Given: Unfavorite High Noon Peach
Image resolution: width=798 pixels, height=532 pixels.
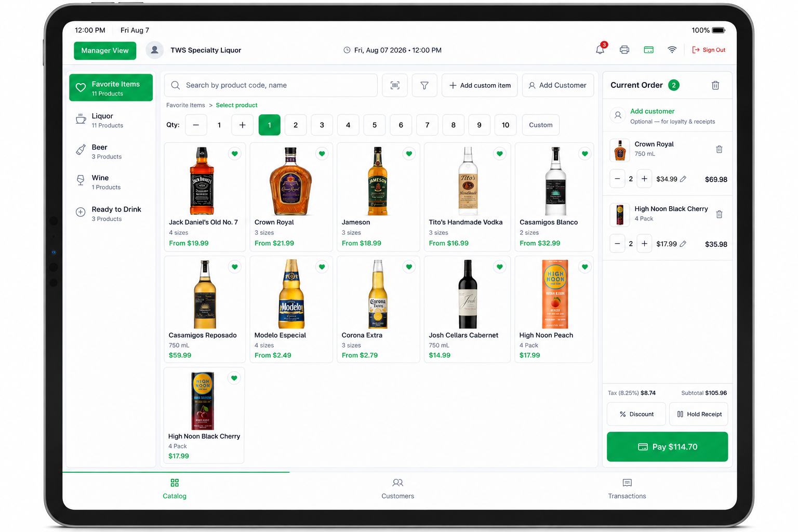Looking at the screenshot, I should (x=585, y=267).
